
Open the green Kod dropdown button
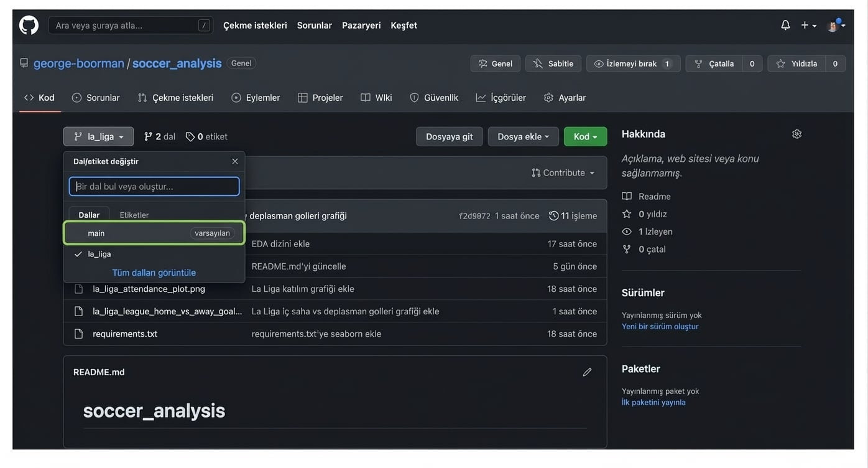[585, 136]
